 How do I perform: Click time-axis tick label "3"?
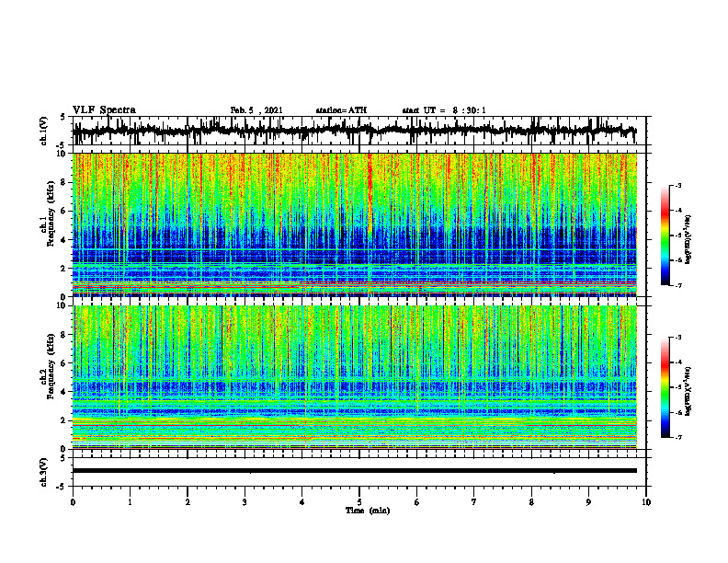[245, 502]
